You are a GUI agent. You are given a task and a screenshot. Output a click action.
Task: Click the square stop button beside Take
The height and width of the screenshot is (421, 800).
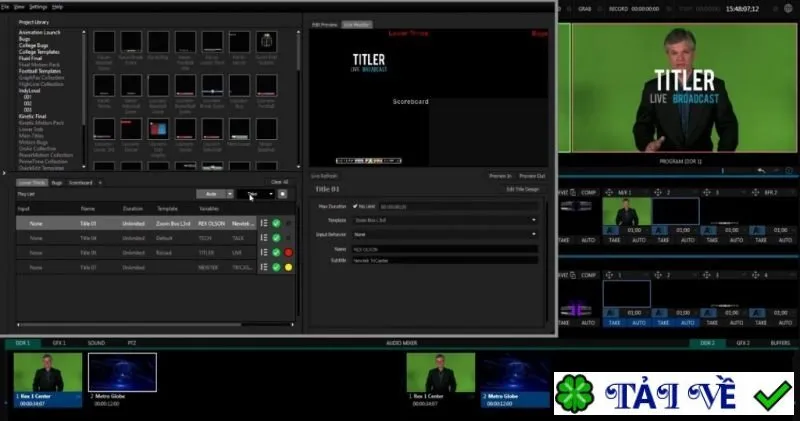(x=283, y=194)
